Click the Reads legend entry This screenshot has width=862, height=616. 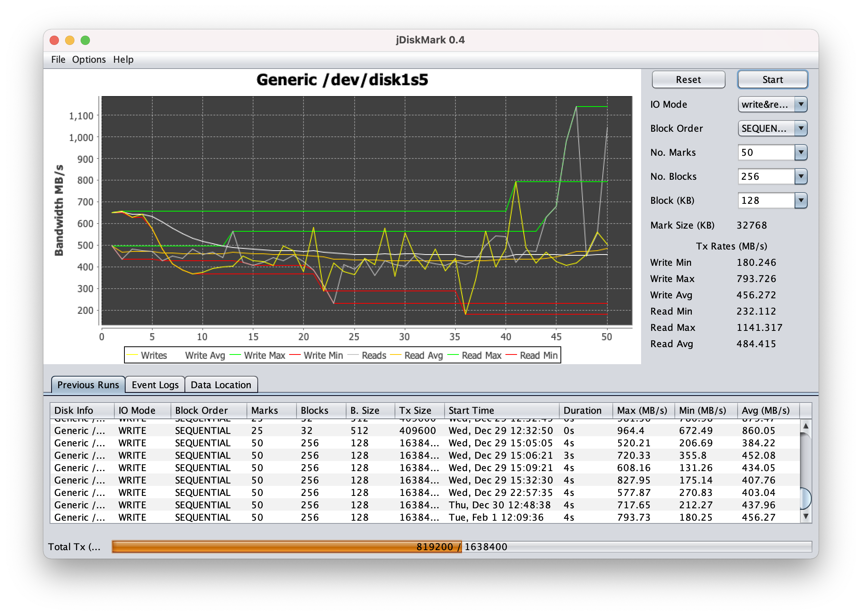[367, 355]
